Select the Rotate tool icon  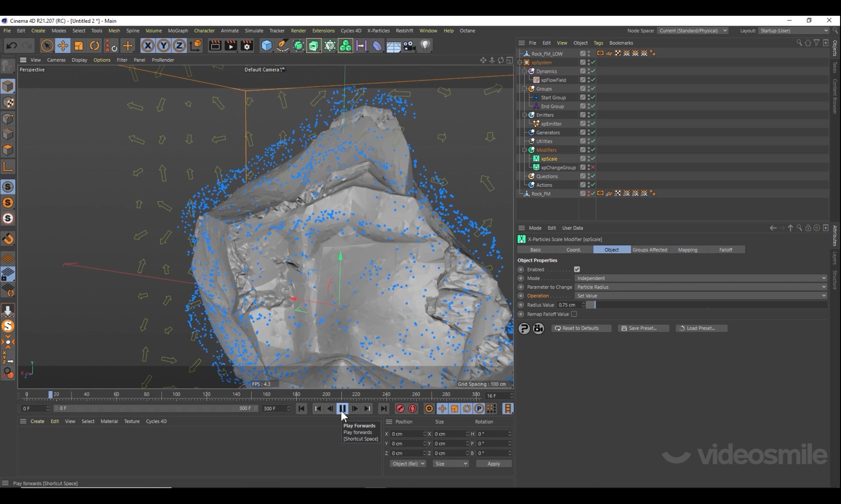(x=94, y=46)
